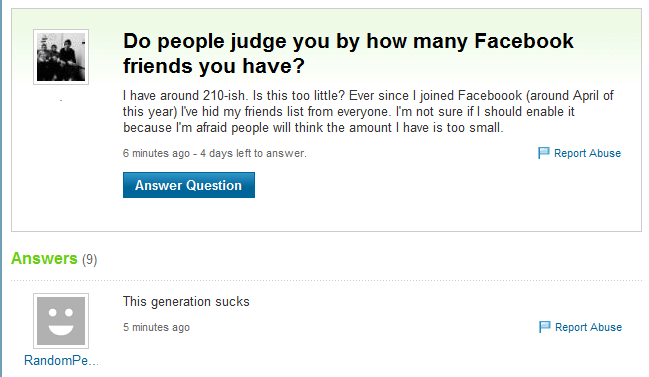
Task: Open the asker's black-and-white profile photo
Action: [x=61, y=57]
